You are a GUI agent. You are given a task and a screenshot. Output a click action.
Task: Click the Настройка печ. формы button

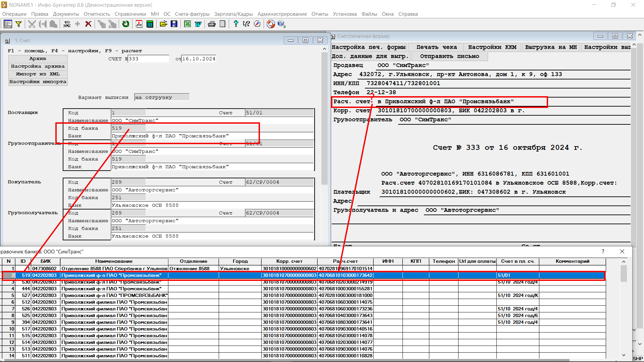[x=369, y=47]
